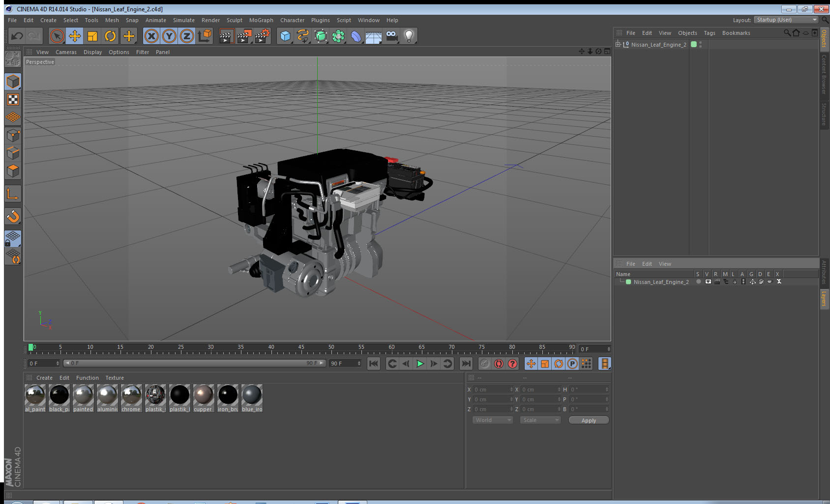Add a floor environment object

pos(374,36)
